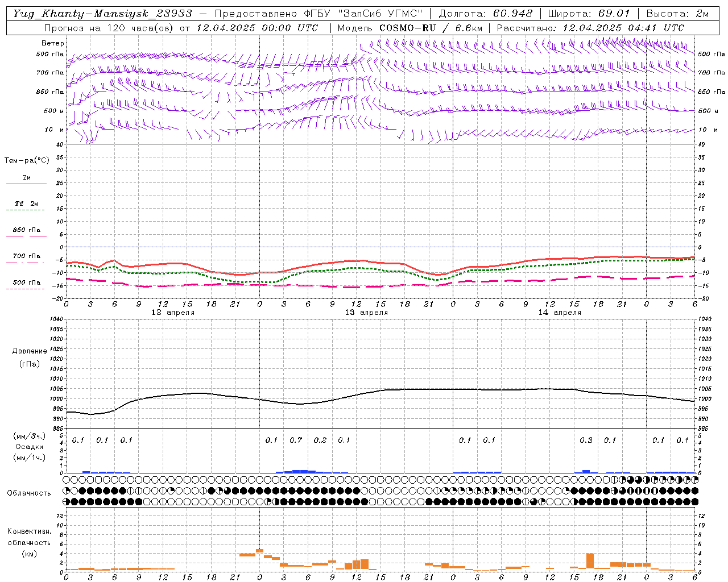This screenshot has width=728, height=582.
Task: Click the pink dashed line sample under 500 гПа legend
Action: 25,289
